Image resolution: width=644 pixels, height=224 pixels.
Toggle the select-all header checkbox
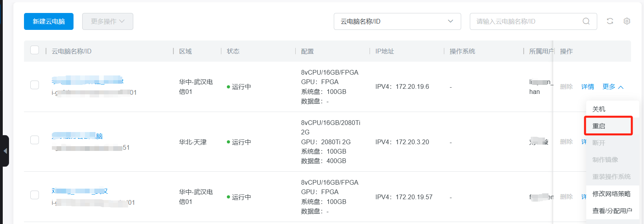click(35, 50)
